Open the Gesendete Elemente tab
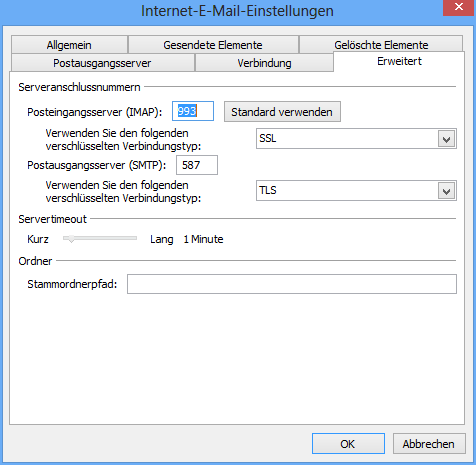Screen dimensions: 476x465 click(x=213, y=45)
